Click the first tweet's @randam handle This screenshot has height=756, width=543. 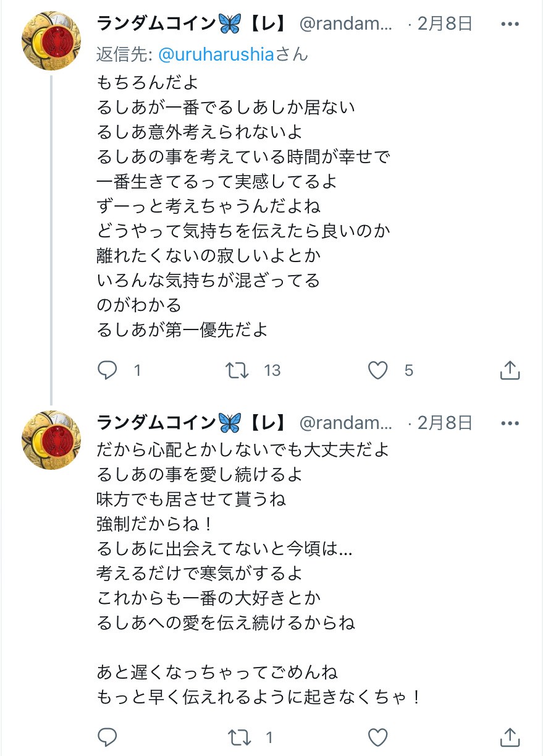click(x=346, y=24)
